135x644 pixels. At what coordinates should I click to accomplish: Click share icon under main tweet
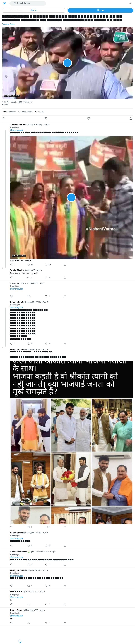tap(131, 119)
